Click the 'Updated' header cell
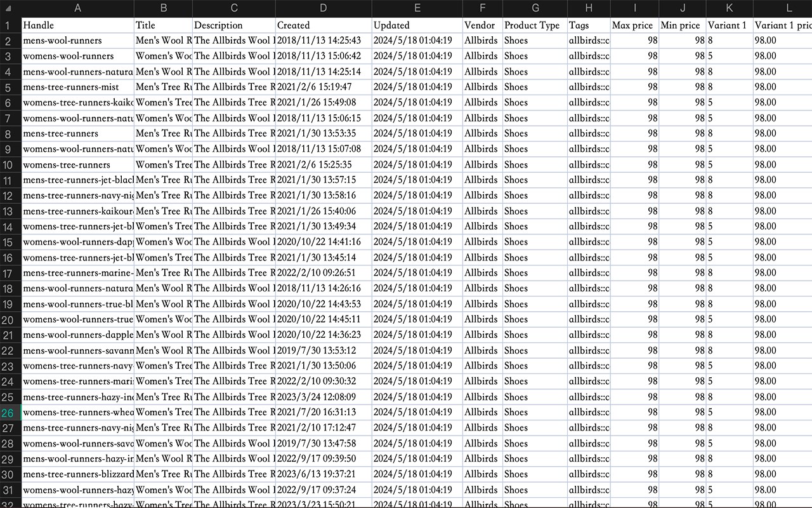 (417, 25)
